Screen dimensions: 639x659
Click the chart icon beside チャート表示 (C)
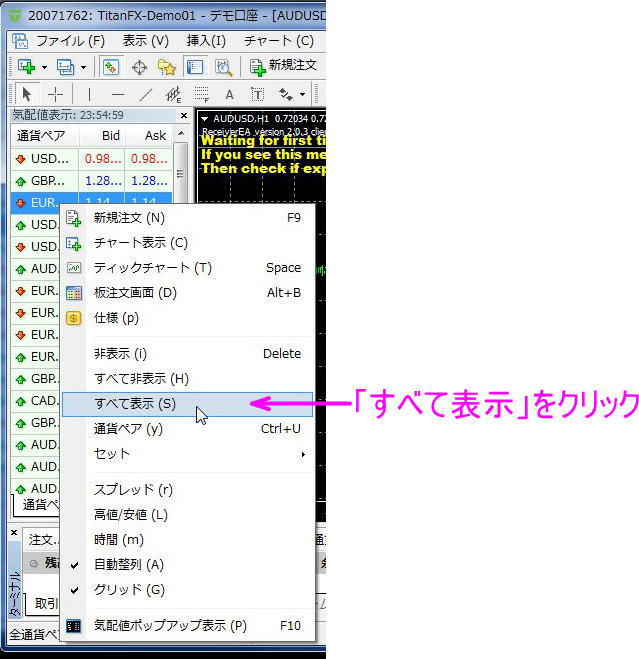[x=74, y=243]
